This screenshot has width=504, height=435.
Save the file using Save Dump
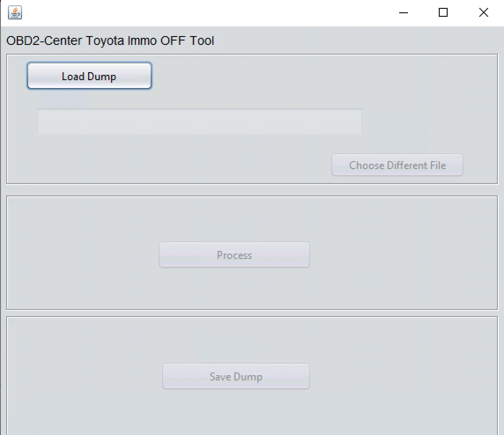coord(236,376)
